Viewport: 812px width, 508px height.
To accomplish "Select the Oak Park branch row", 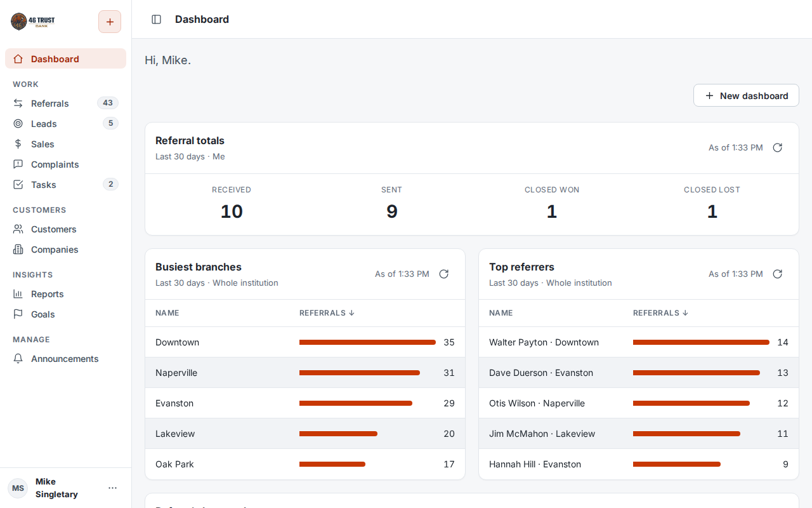I will 305,464.
